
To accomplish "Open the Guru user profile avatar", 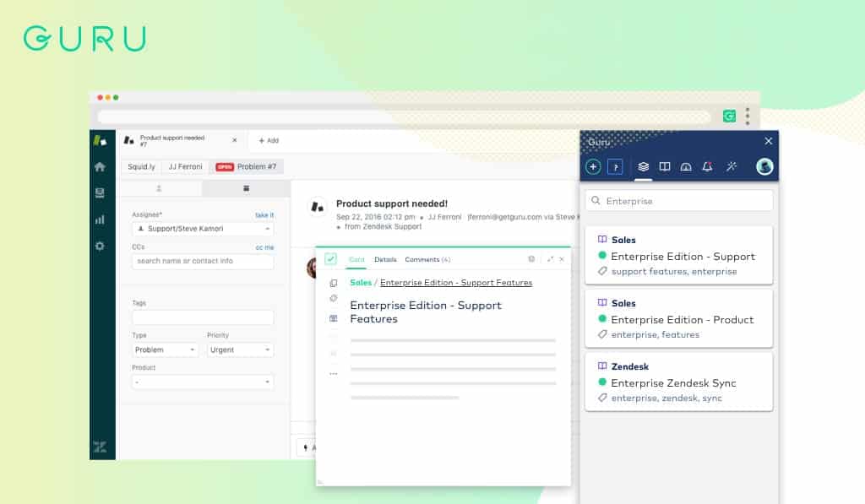I will click(x=764, y=166).
